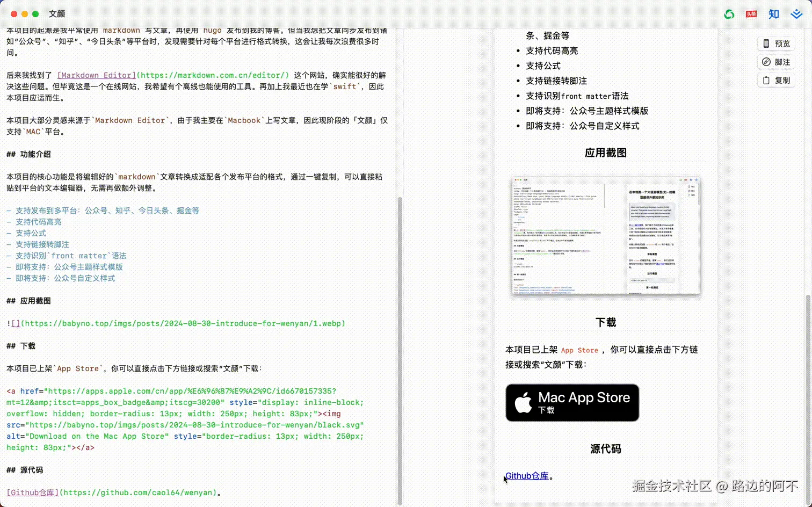Select the Toutiao platform icon
812x507 pixels.
click(751, 14)
